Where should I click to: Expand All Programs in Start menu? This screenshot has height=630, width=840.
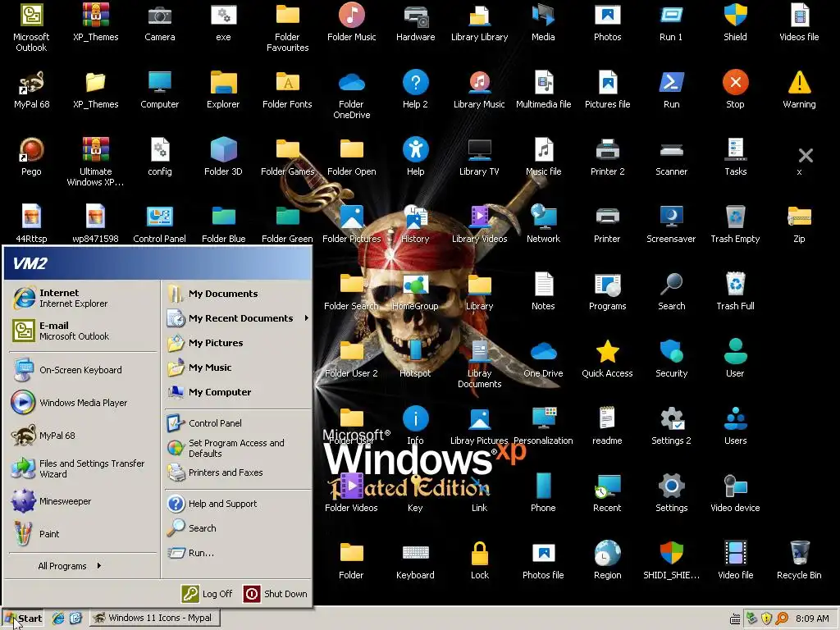pos(69,566)
